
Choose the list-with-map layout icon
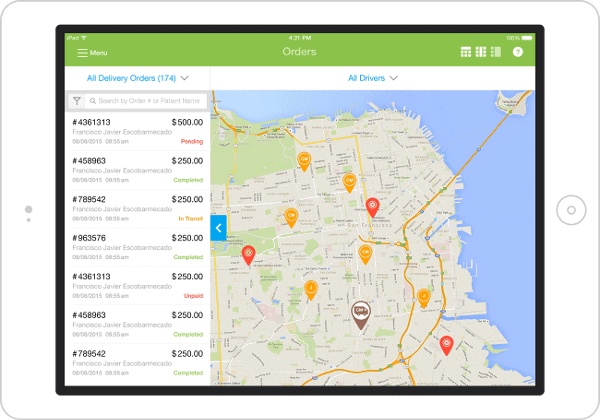point(496,52)
